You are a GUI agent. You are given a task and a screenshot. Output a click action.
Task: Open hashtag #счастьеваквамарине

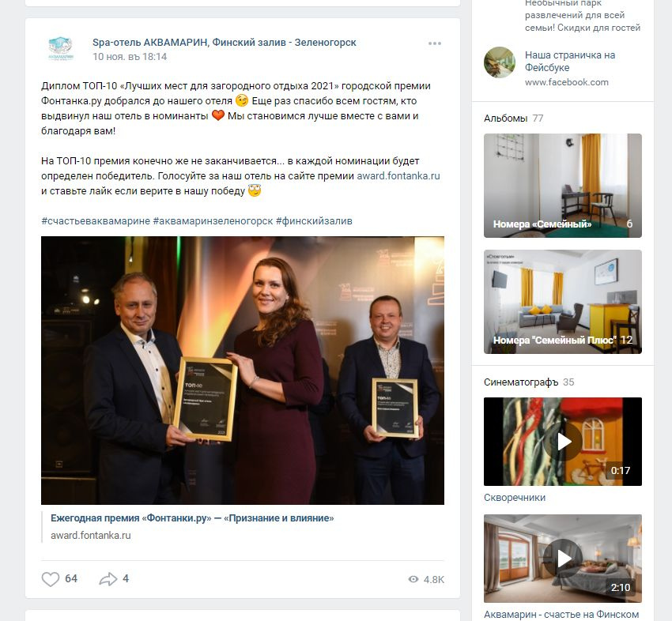(96, 221)
